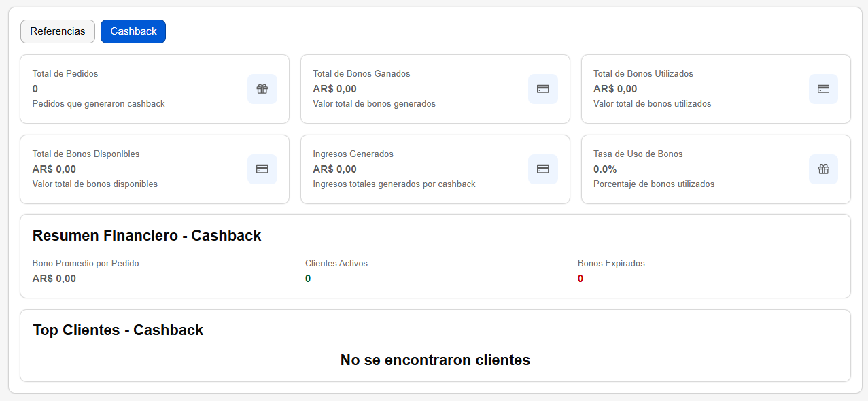
Task: Select the Cashback tab
Action: pyautogui.click(x=133, y=31)
